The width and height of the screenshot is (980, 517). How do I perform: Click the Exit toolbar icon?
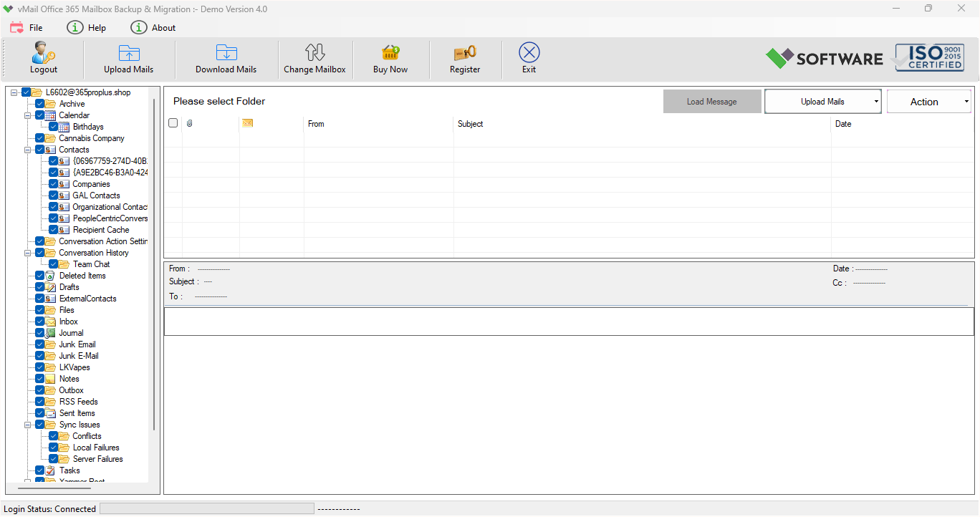[x=529, y=52]
